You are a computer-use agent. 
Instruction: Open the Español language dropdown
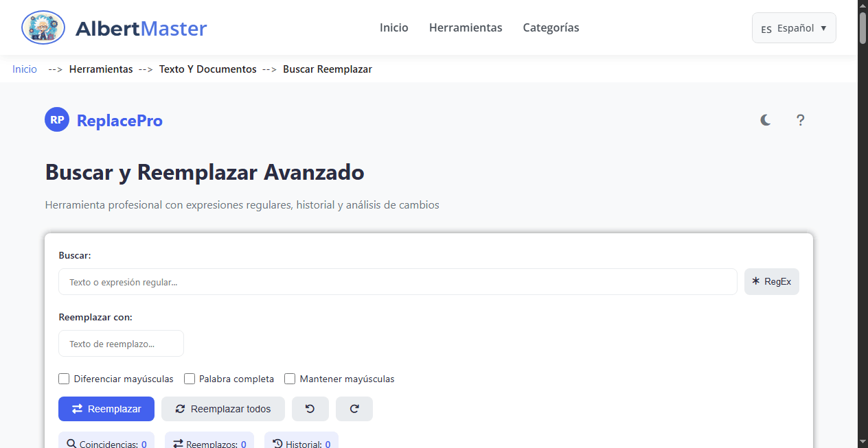(794, 28)
